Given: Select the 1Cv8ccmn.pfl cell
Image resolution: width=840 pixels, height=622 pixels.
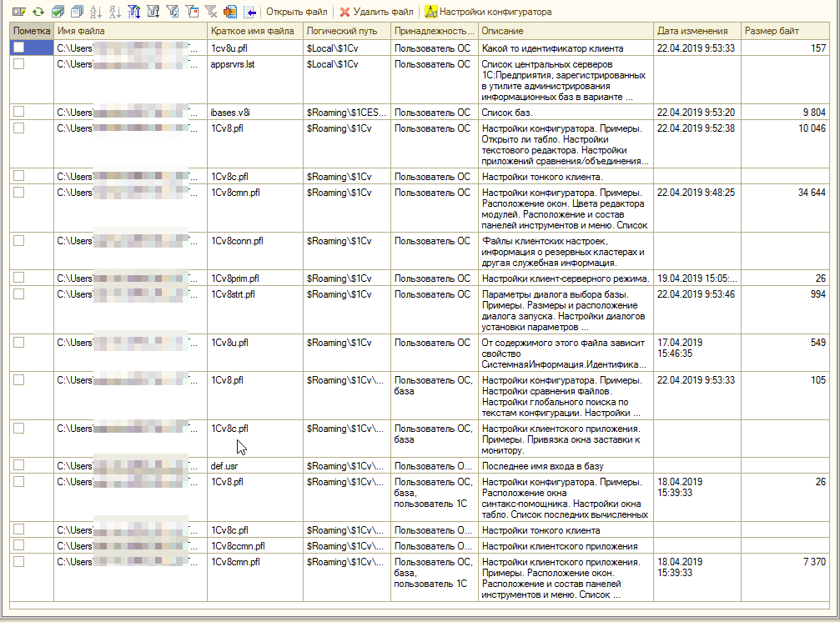Looking at the screenshot, I should coord(255,546).
